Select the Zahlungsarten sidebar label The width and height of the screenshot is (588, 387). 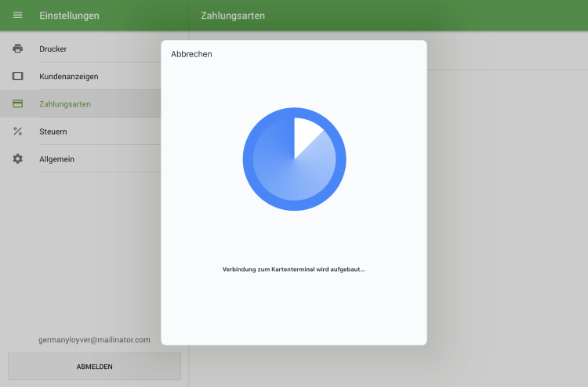(x=65, y=103)
